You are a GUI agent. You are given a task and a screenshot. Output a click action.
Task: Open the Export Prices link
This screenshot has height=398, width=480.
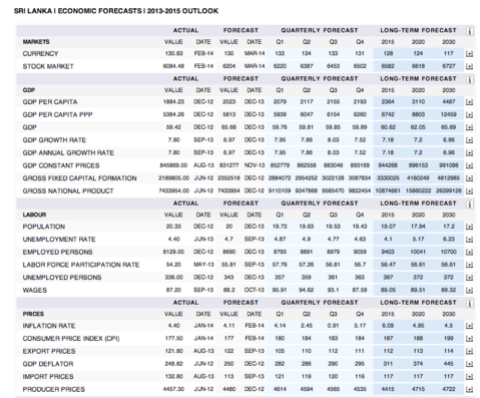point(49,351)
